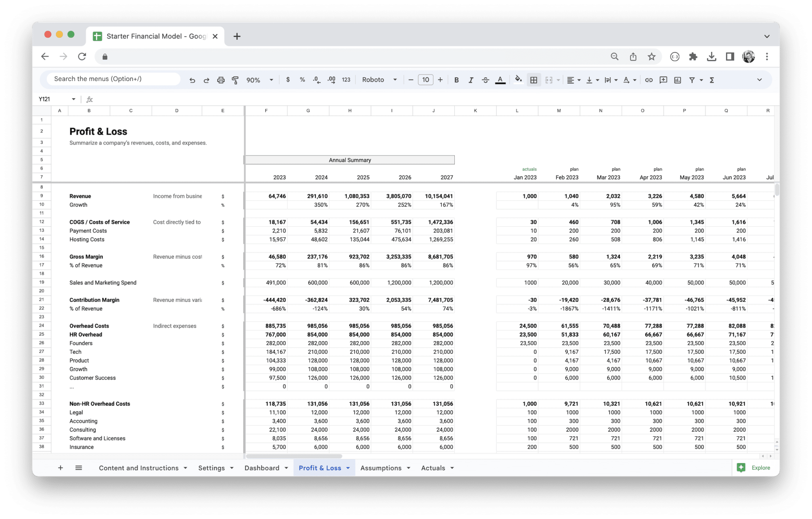812x519 pixels.
Task: Open the text color picker
Action: coord(500,80)
